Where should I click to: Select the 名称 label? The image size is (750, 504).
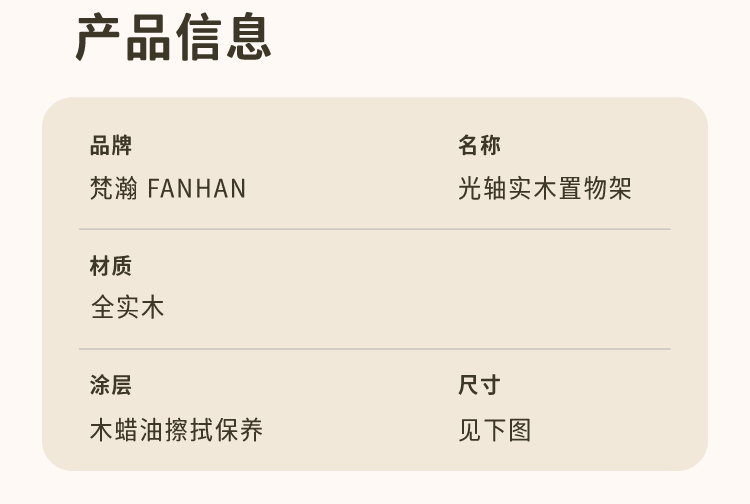pos(479,145)
